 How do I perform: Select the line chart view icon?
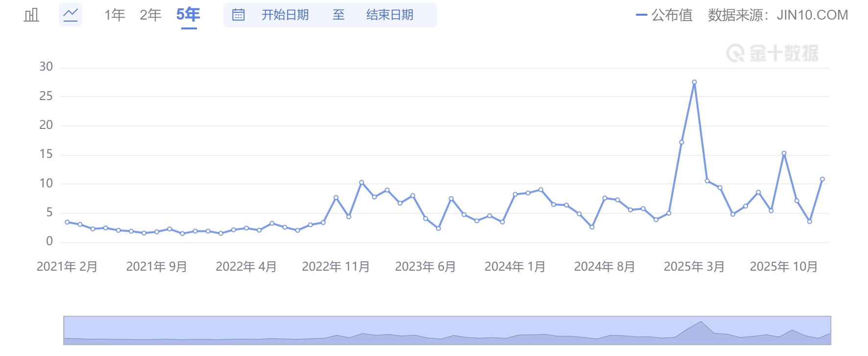(71, 15)
